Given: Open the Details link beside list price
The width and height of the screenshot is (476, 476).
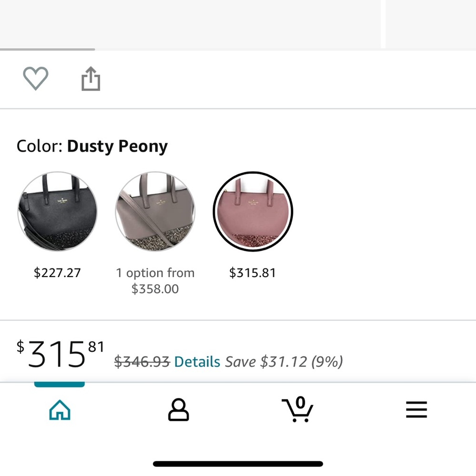Looking at the screenshot, I should [x=197, y=362].
